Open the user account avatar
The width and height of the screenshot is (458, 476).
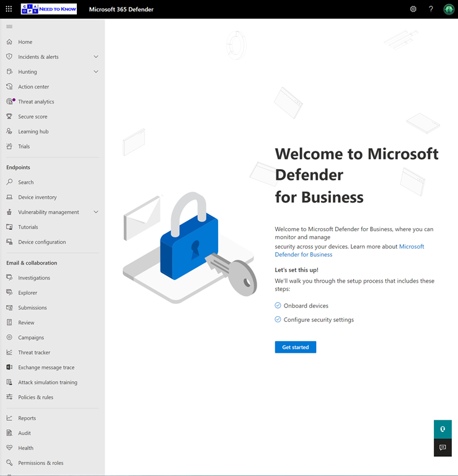click(x=449, y=9)
